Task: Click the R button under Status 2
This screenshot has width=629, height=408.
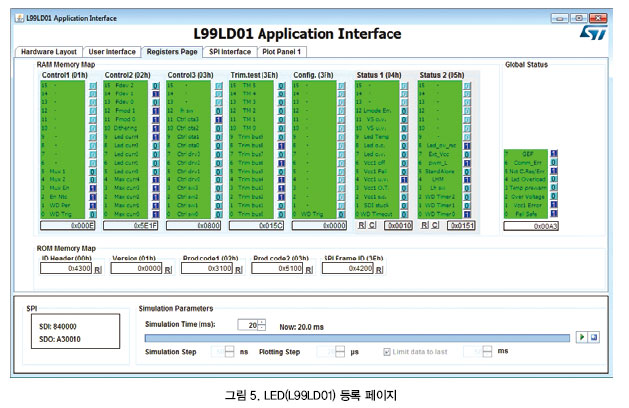Action: [424, 225]
